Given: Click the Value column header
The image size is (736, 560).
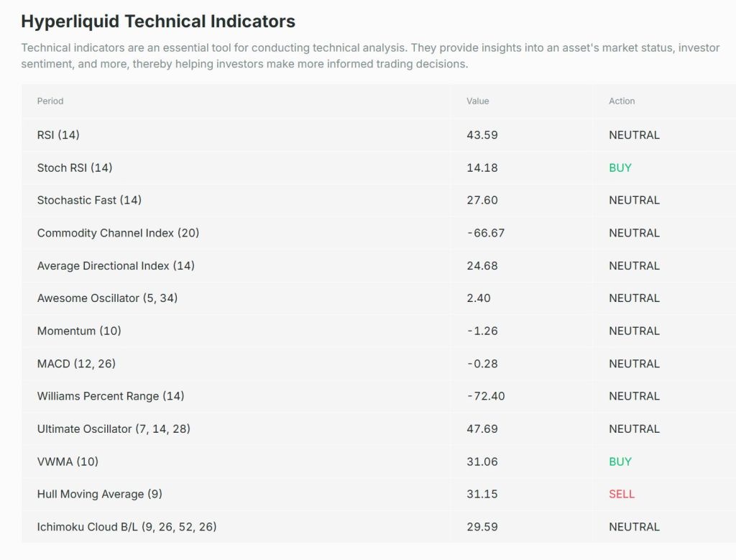Looking at the screenshot, I should 477,101.
